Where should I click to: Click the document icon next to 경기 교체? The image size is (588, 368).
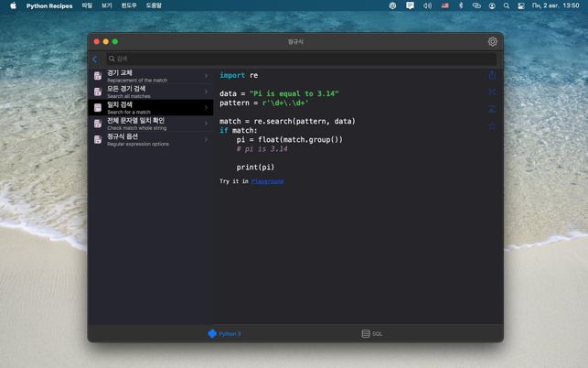coord(98,76)
